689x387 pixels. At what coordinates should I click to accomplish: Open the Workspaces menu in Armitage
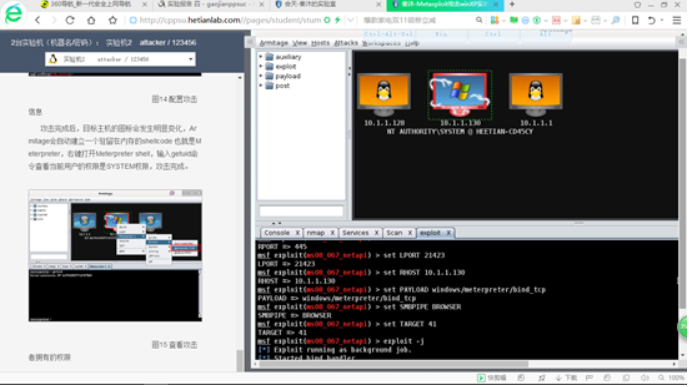(x=381, y=43)
